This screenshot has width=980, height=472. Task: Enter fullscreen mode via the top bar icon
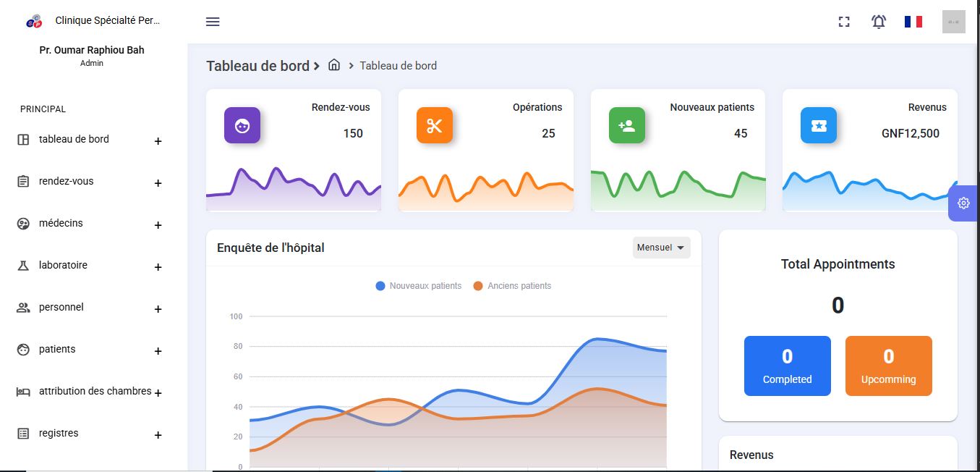(843, 22)
